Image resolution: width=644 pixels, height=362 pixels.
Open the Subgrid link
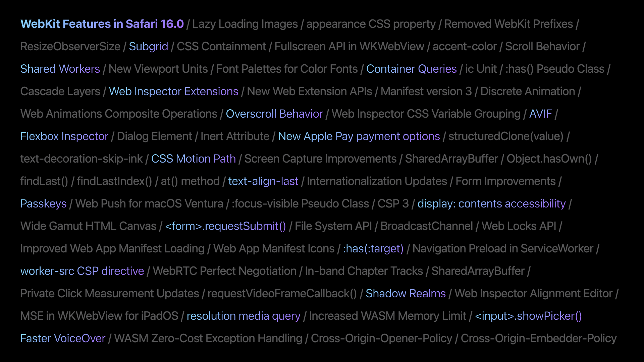(148, 47)
